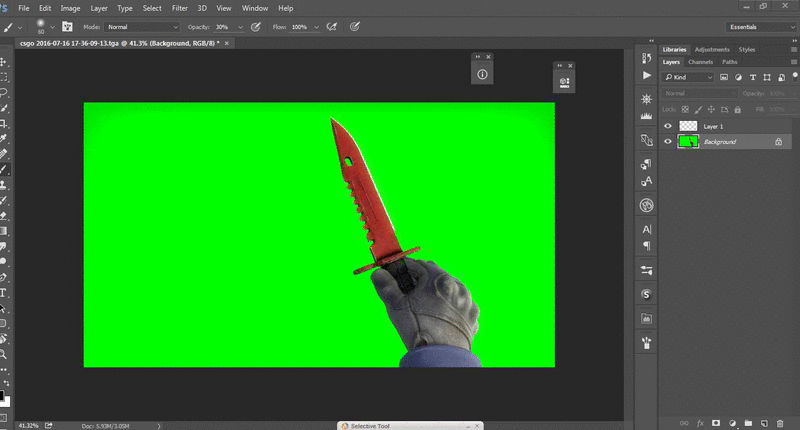Toggle pressure for opacity button
The width and height of the screenshot is (800, 430).
pos(256,27)
